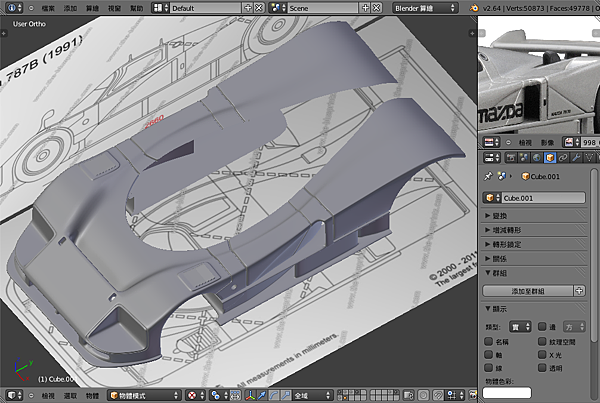Open the image editor 檢視 menu
Viewport: 600px width, 403px height.
coord(525,142)
